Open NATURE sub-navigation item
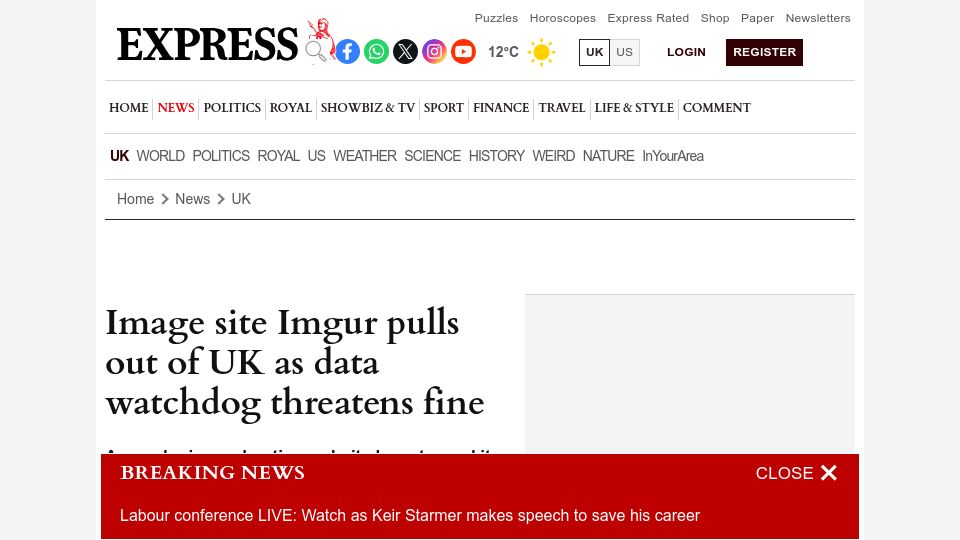The image size is (960, 540). click(609, 156)
